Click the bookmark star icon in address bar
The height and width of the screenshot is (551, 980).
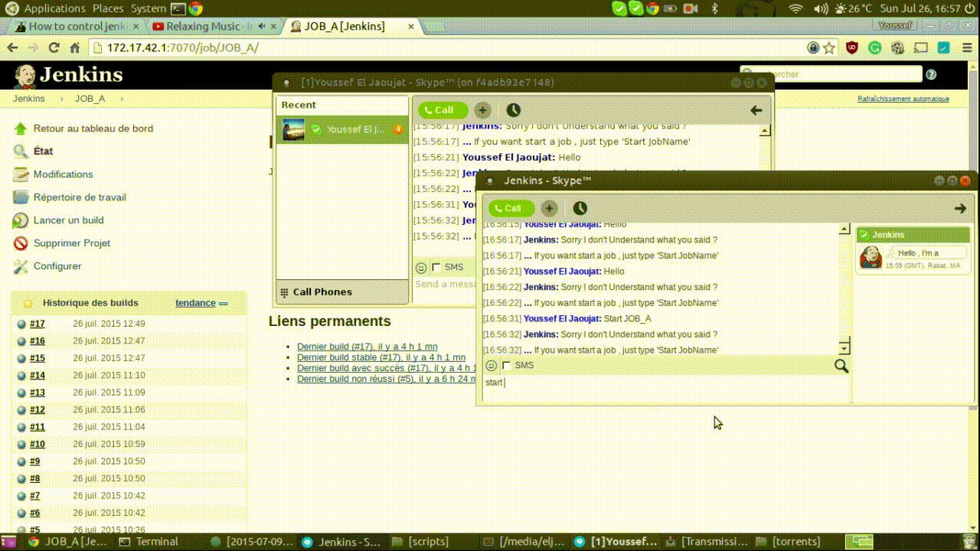coord(829,47)
